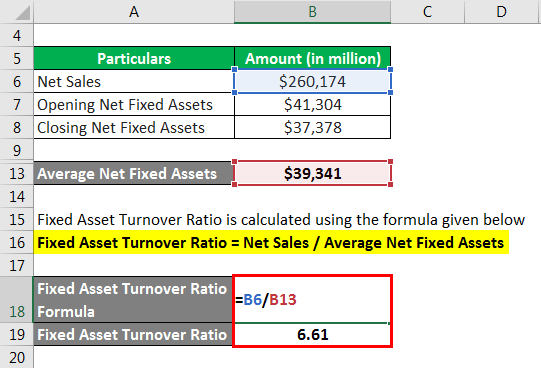
Task: Select the Closing Net Fixed Assets cell
Action: tap(134, 127)
